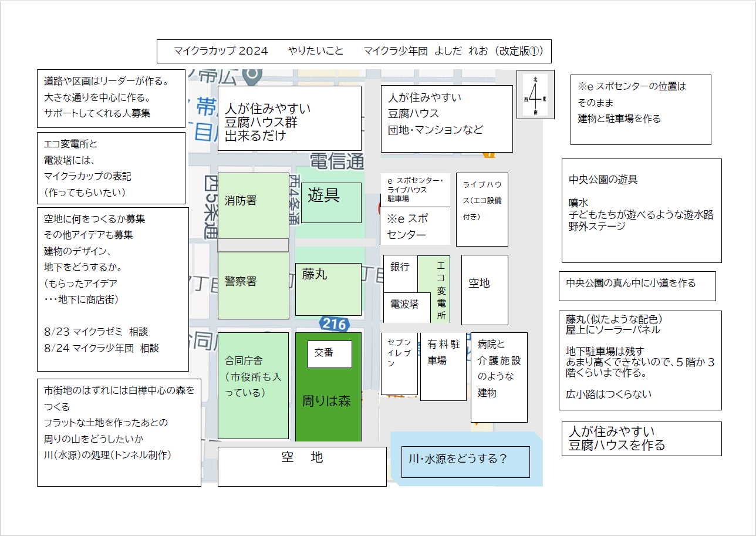Screen dimensions: 756x536
Task: Select the 空地に何をつくるか募集 note box
Action: (113, 289)
